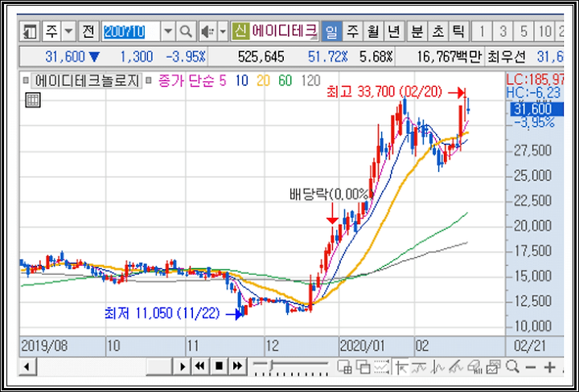579x392 pixels.
Task: Click the gray 120-day average label
Action: click(x=310, y=80)
